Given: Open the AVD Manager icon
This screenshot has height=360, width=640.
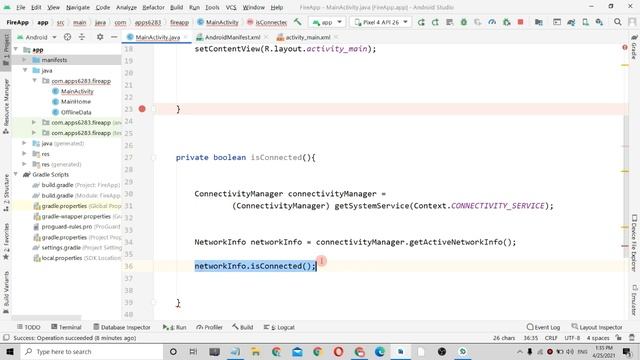Looking at the screenshot, I should (585, 22).
